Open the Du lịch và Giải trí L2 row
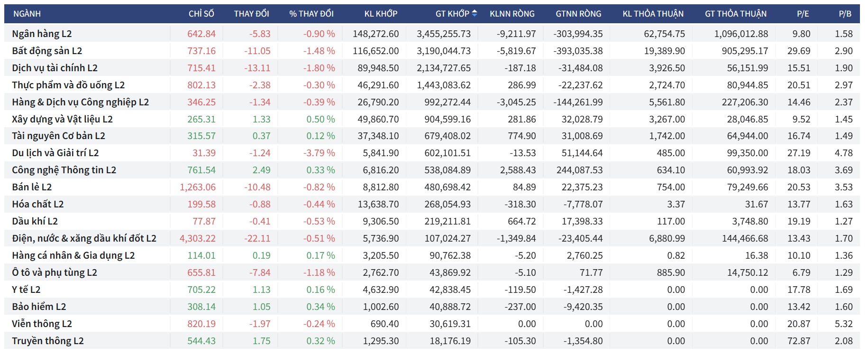 point(55,153)
